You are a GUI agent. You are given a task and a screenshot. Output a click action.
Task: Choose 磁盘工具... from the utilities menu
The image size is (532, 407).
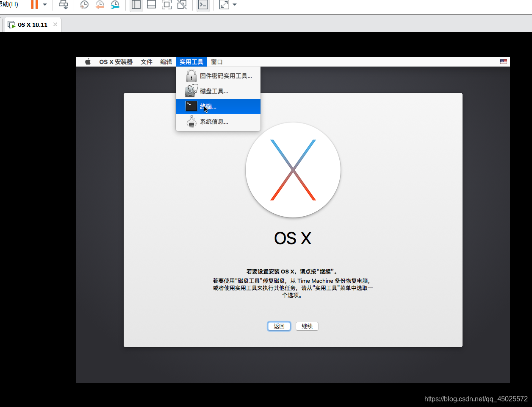[218, 91]
